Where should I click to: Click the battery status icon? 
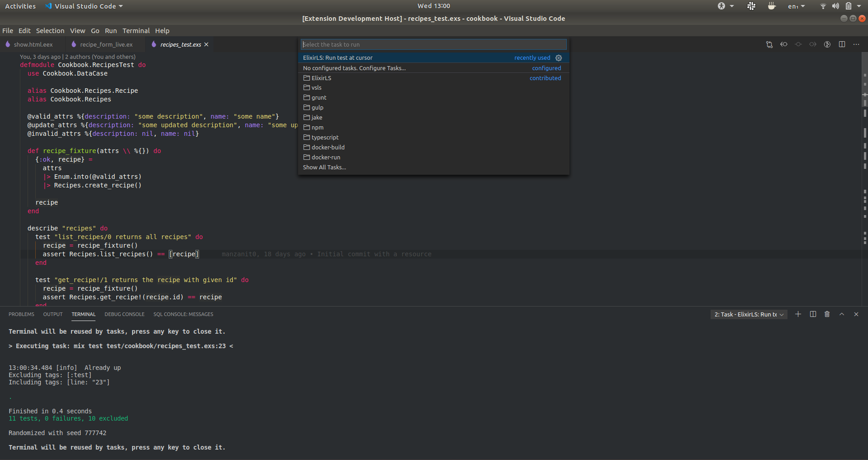(x=849, y=6)
